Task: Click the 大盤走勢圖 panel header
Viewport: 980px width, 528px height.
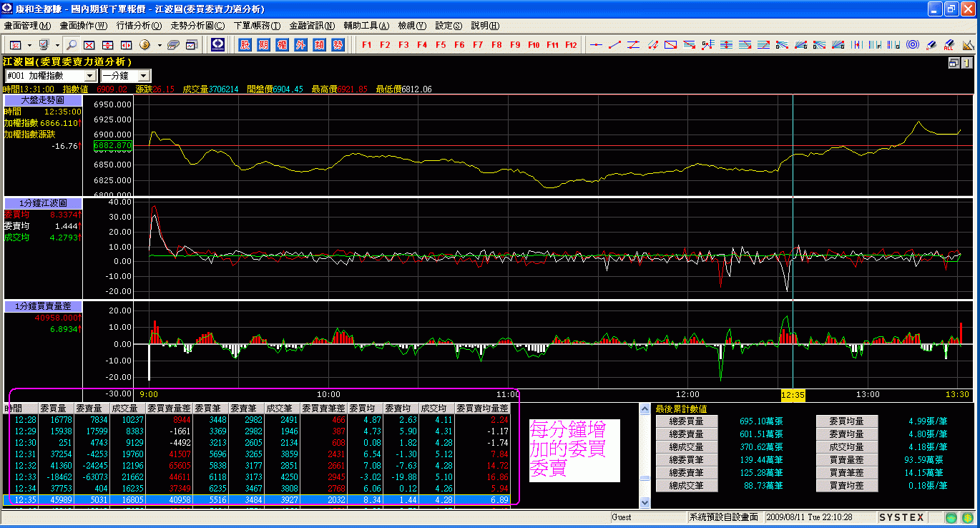Action: coord(43,101)
